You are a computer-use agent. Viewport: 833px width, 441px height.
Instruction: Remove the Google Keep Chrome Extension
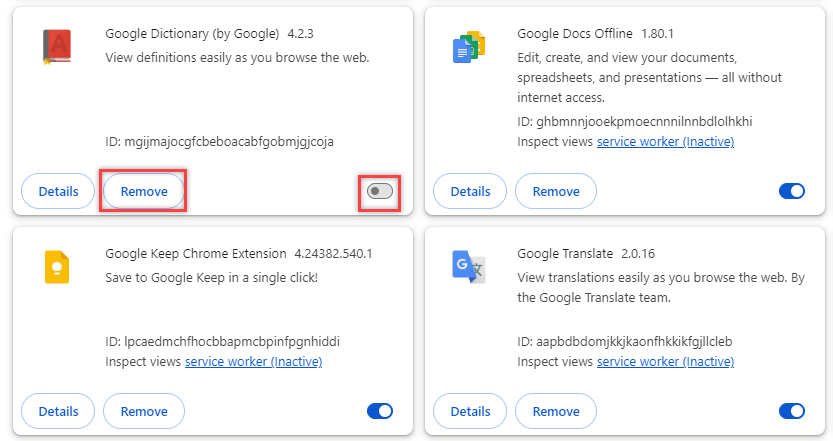point(144,411)
